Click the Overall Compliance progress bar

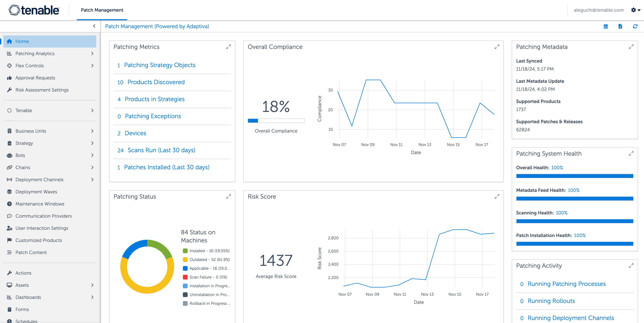(276, 121)
